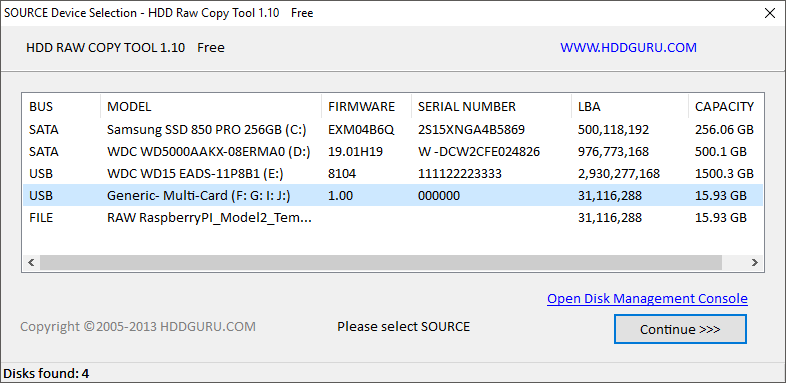Click firmware value 19.01H19

355,151
